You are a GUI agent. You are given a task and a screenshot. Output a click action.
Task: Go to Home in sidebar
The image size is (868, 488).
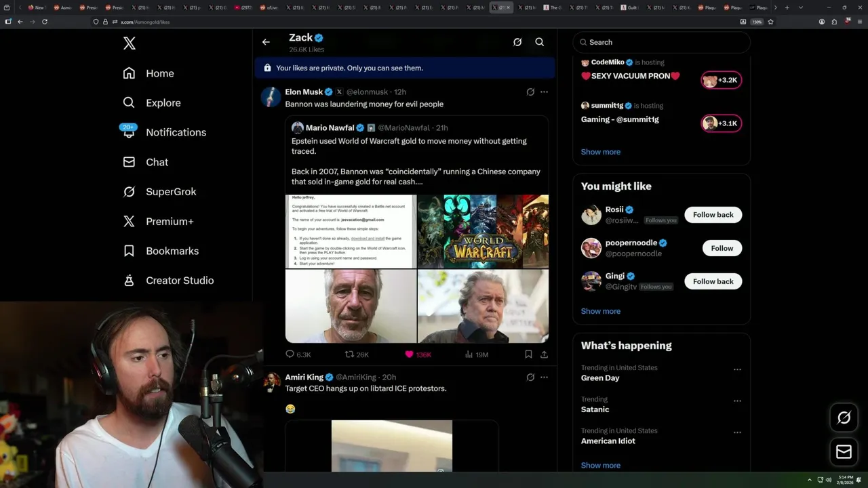click(x=148, y=73)
